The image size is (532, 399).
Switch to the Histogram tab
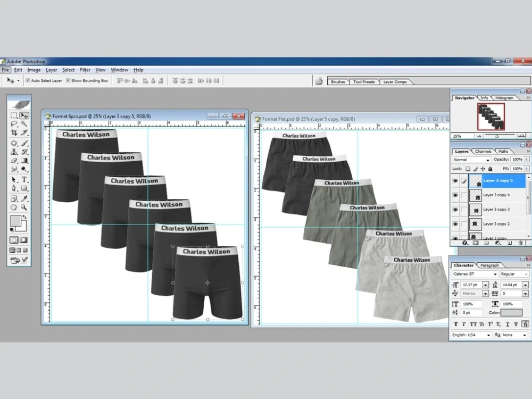point(504,98)
